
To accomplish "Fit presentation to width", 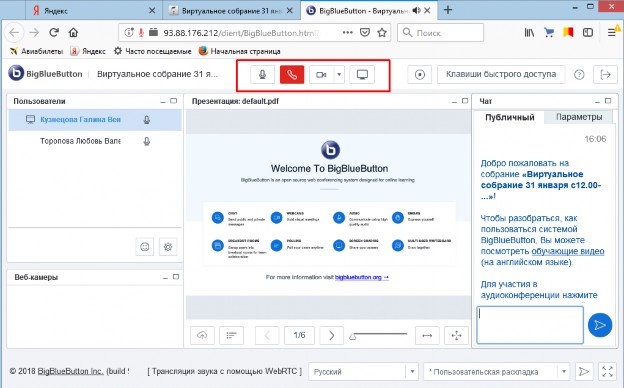I will click(427, 335).
